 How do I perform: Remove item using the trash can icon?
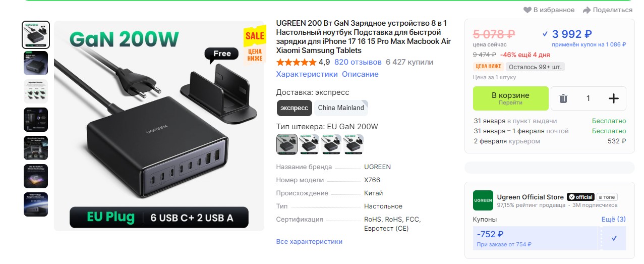point(563,98)
